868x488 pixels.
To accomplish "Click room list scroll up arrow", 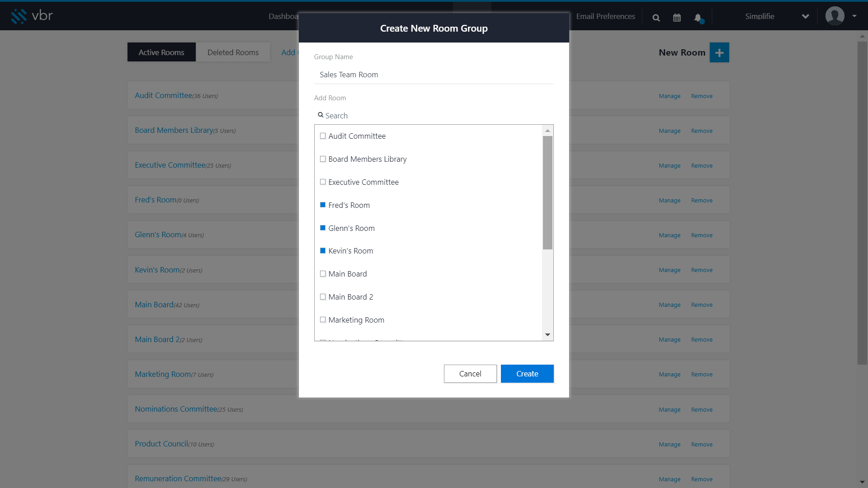I will point(547,131).
